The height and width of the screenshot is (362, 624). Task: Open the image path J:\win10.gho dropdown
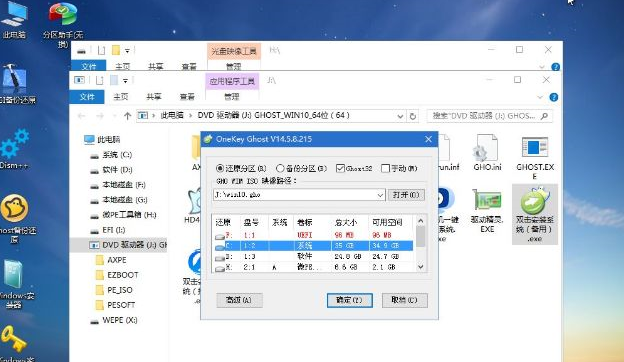380,195
